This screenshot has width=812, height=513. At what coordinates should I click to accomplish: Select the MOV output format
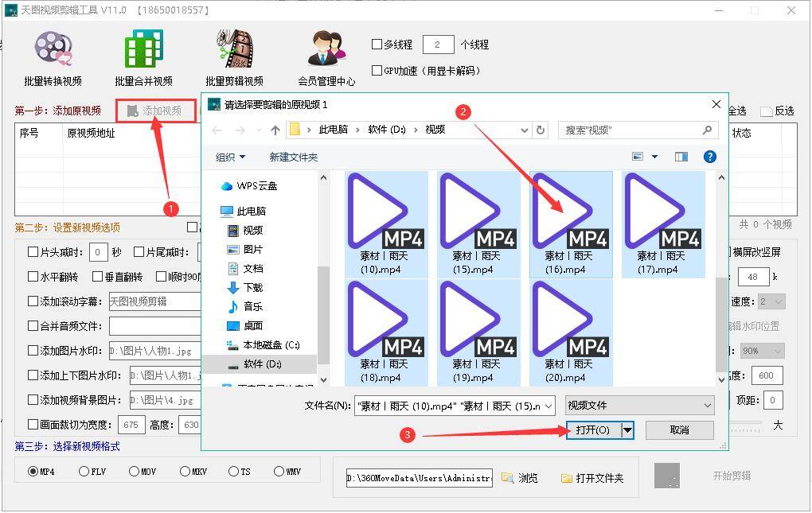pyautogui.click(x=134, y=471)
